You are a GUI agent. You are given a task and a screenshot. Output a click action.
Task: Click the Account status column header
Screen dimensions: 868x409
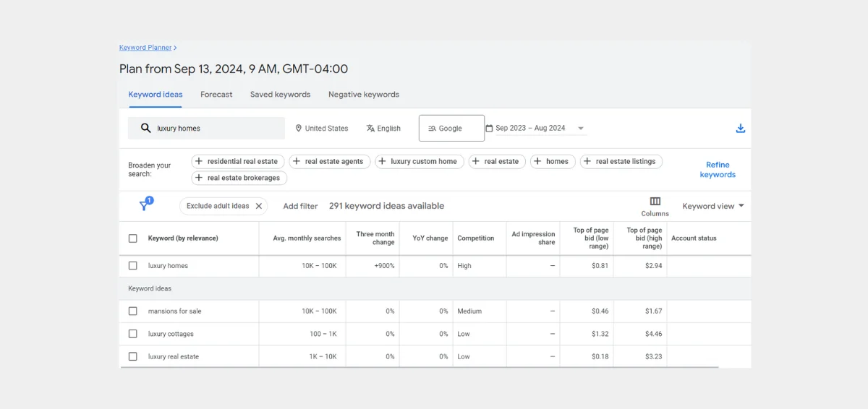(694, 238)
